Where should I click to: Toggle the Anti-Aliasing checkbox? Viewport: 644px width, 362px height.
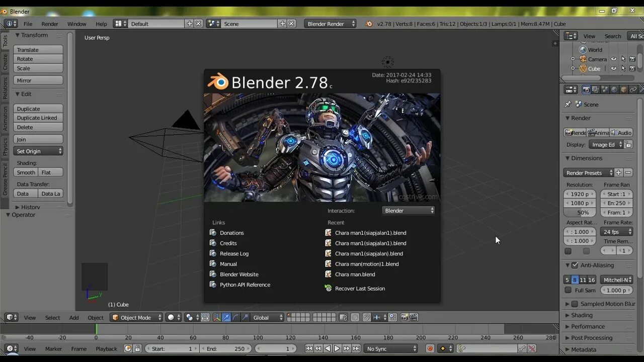tap(575, 265)
